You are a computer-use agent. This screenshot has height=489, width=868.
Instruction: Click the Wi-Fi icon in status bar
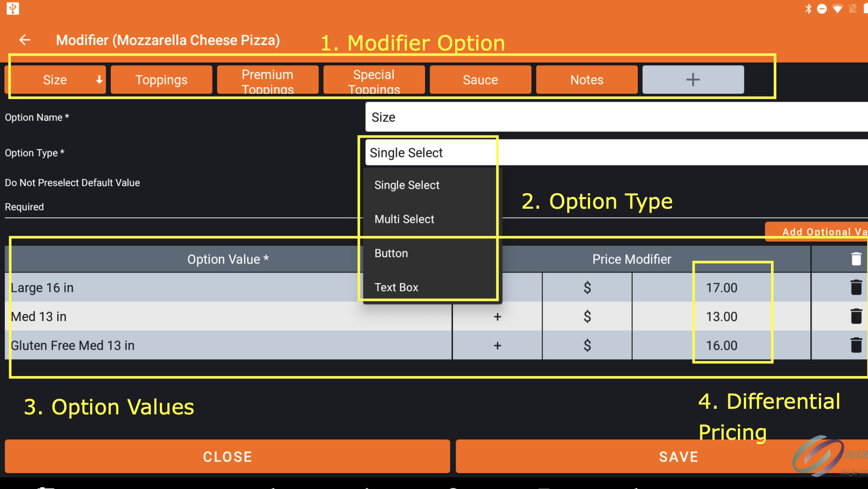(x=837, y=9)
